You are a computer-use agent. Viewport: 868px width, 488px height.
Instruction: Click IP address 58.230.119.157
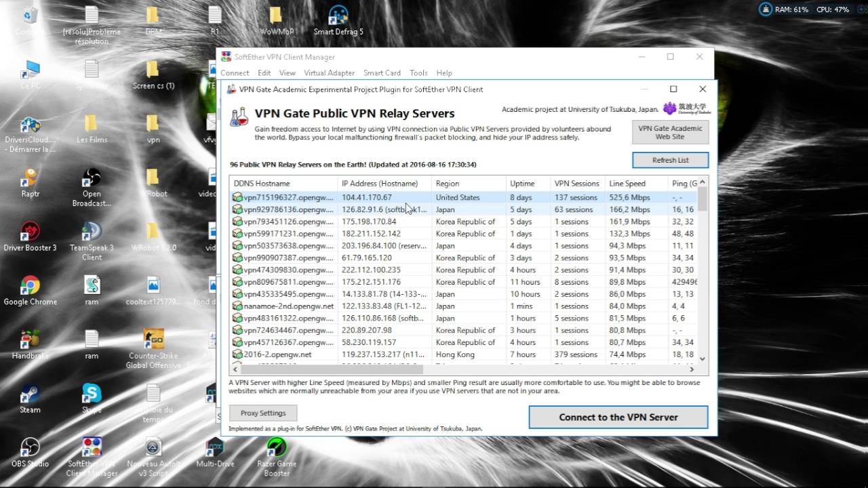coord(369,342)
